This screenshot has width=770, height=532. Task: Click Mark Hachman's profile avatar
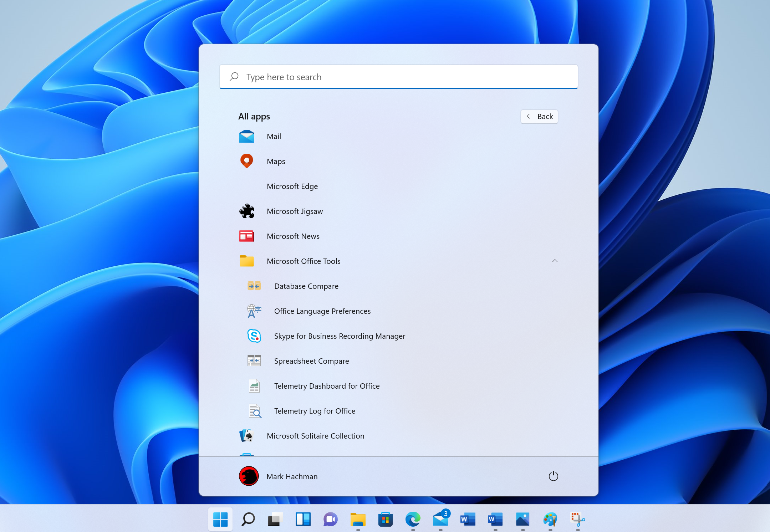click(249, 476)
